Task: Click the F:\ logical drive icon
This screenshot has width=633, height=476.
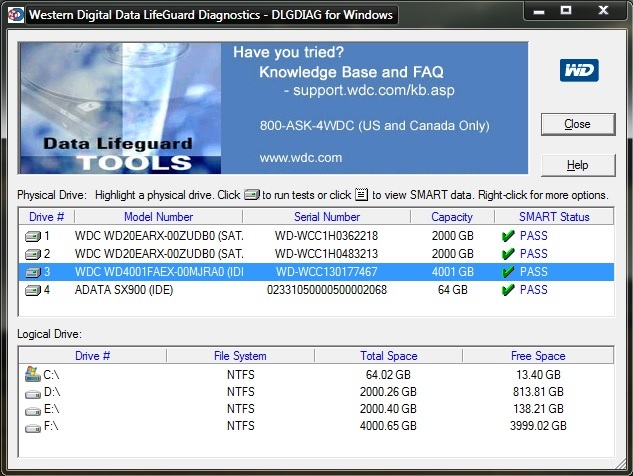Action: click(x=33, y=428)
